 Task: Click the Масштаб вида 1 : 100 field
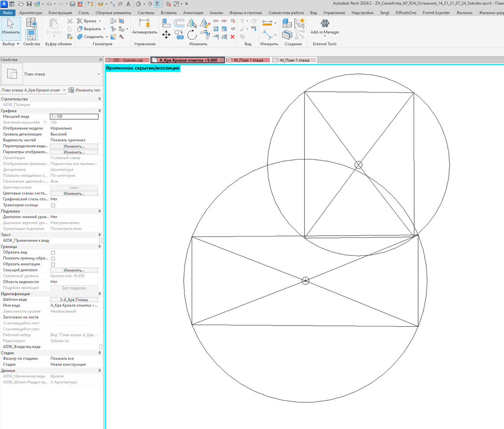pyautogui.click(x=74, y=117)
